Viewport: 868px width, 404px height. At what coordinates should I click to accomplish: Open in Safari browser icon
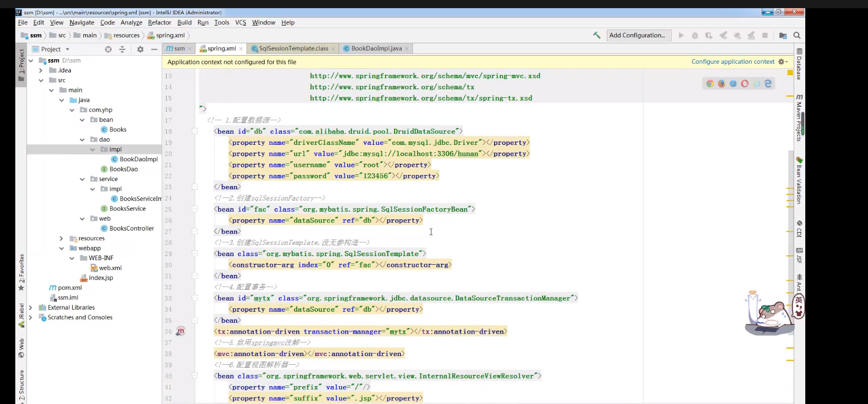(733, 84)
